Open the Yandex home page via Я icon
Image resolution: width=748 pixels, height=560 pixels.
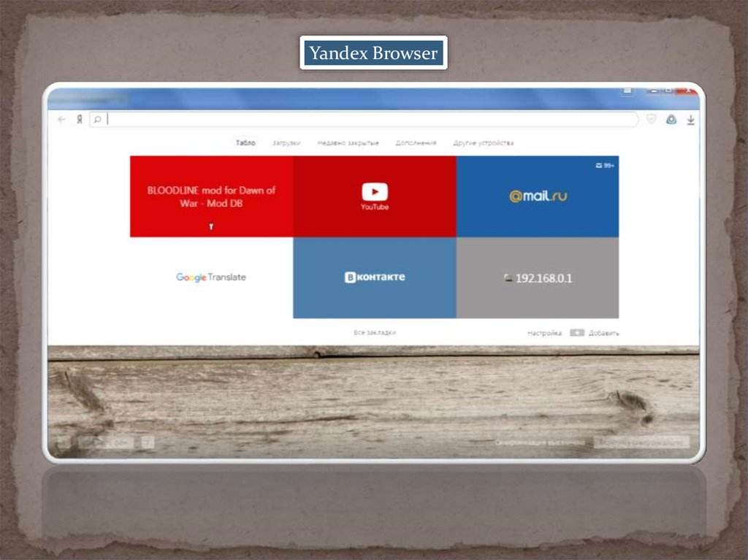click(79, 119)
